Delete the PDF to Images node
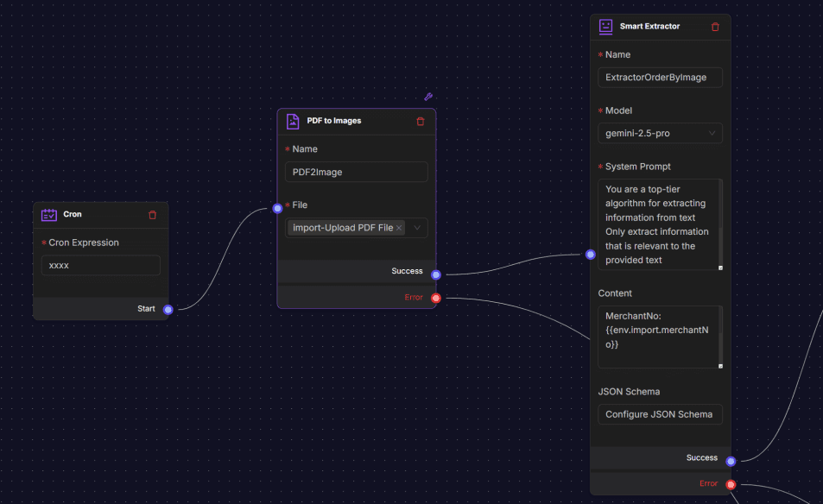823x504 pixels. (421, 121)
